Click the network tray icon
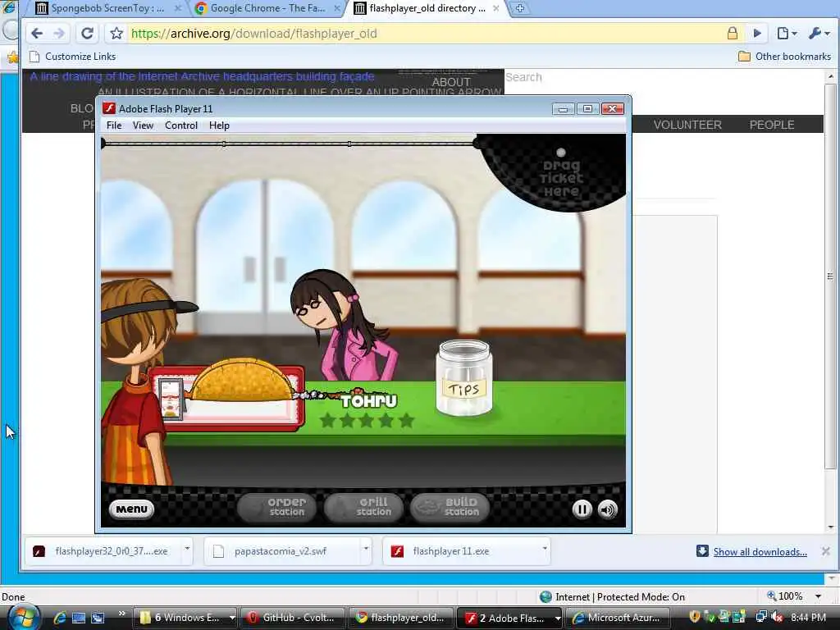840x630 pixels. point(761,618)
